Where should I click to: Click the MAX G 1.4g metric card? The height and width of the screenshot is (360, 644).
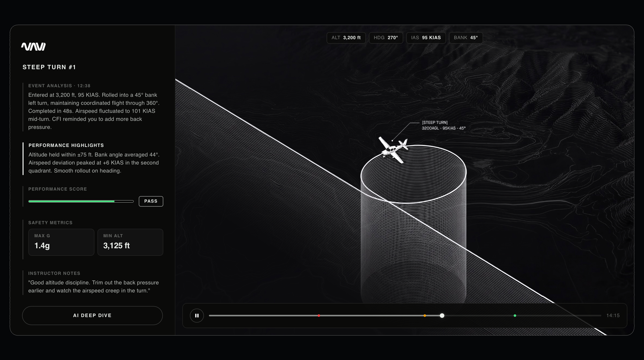(61, 242)
